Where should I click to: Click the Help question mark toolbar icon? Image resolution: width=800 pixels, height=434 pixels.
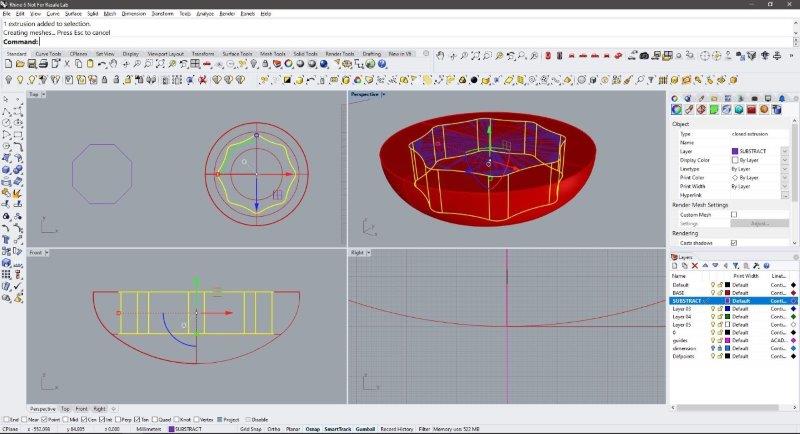[382, 64]
